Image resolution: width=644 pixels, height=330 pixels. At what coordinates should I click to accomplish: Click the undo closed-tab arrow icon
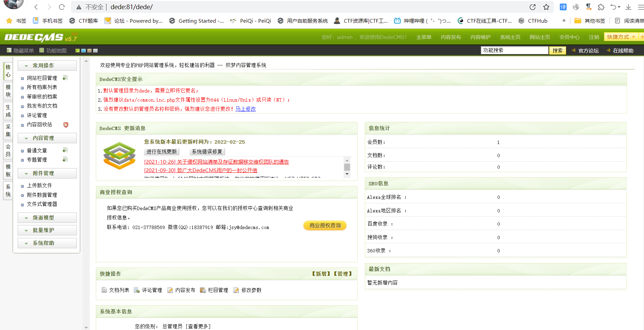613,7
